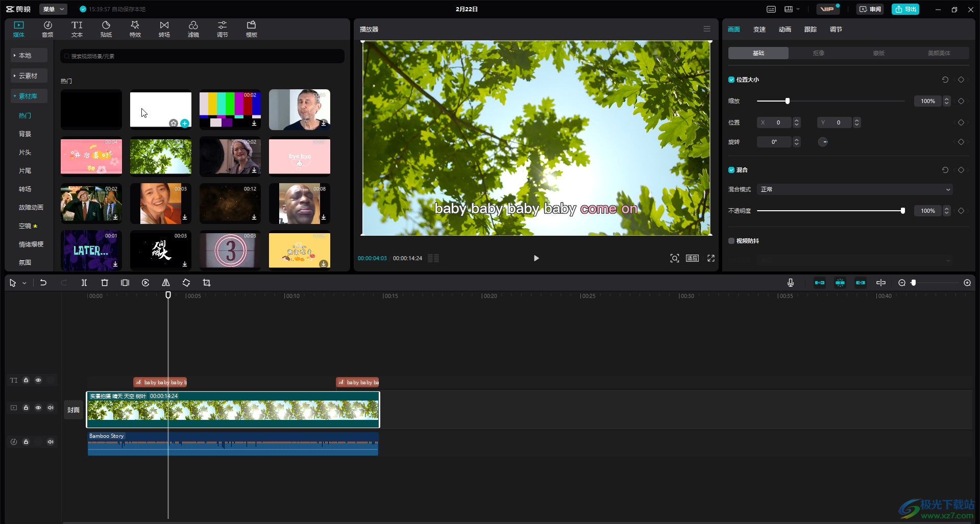Open the layout switch dropdown
The height and width of the screenshot is (524, 980).
pos(792,9)
